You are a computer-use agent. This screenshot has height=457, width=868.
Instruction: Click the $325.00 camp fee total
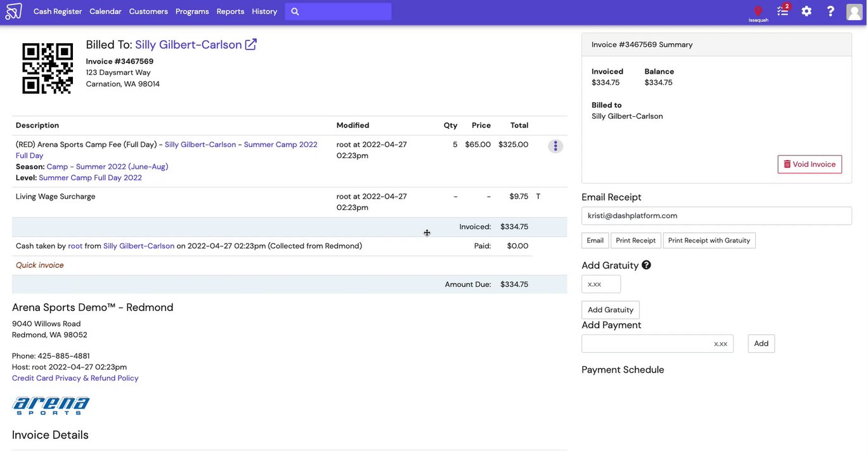514,145
